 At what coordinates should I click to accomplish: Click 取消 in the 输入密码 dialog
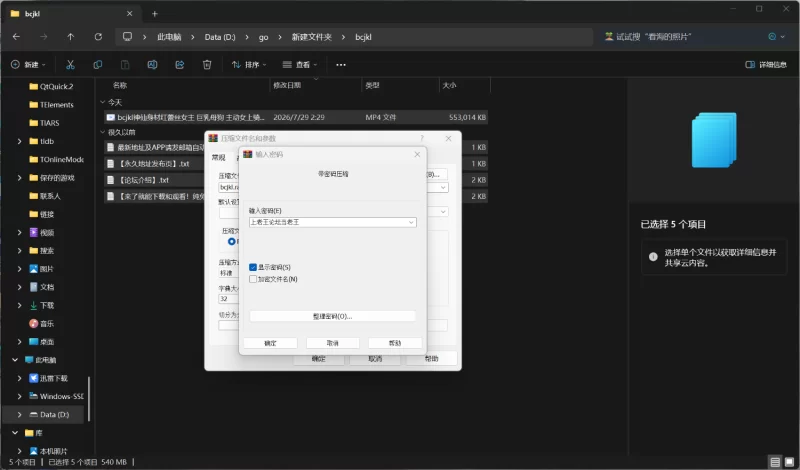[x=333, y=343]
